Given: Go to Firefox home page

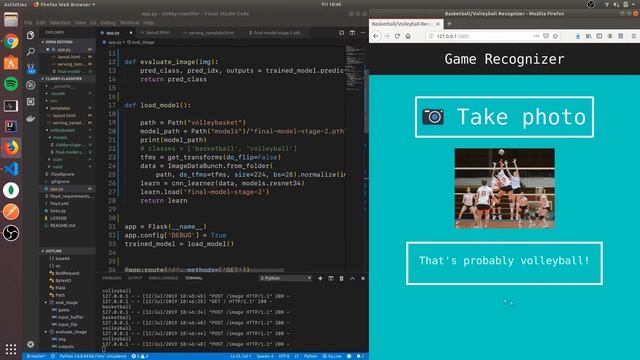Looking at the screenshot, I should (x=408, y=36).
